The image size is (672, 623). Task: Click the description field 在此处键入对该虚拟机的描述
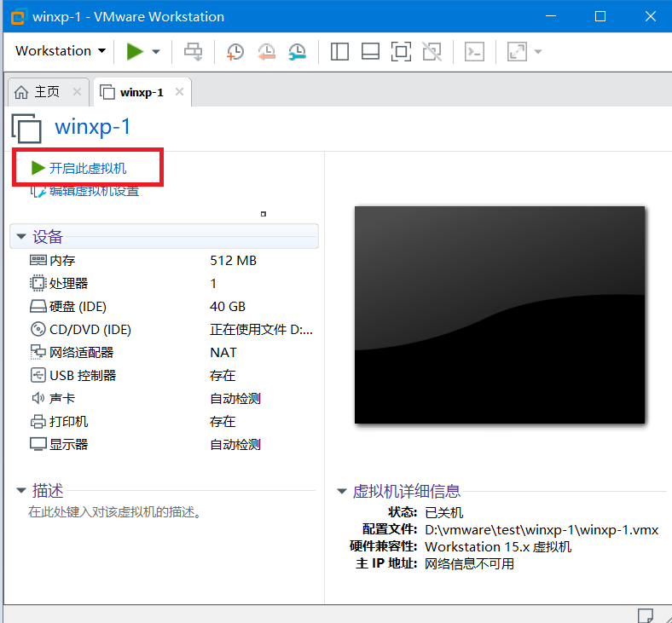(115, 512)
